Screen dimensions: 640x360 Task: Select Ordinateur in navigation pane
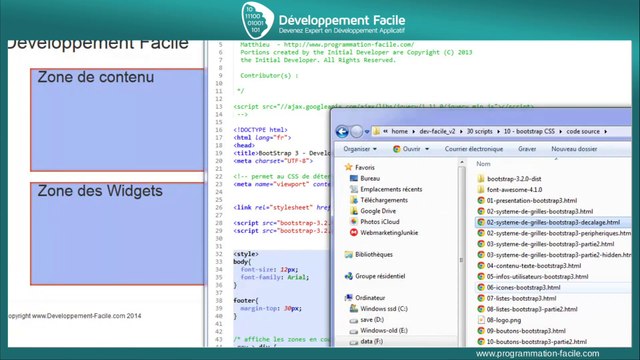click(365, 298)
